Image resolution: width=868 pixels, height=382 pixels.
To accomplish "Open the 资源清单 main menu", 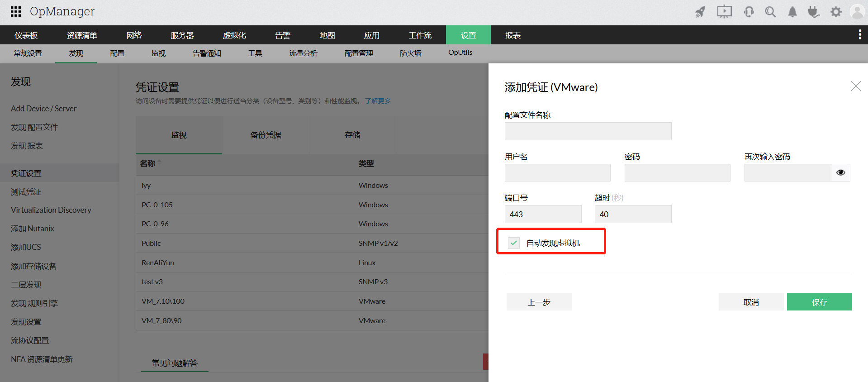I will pos(82,35).
